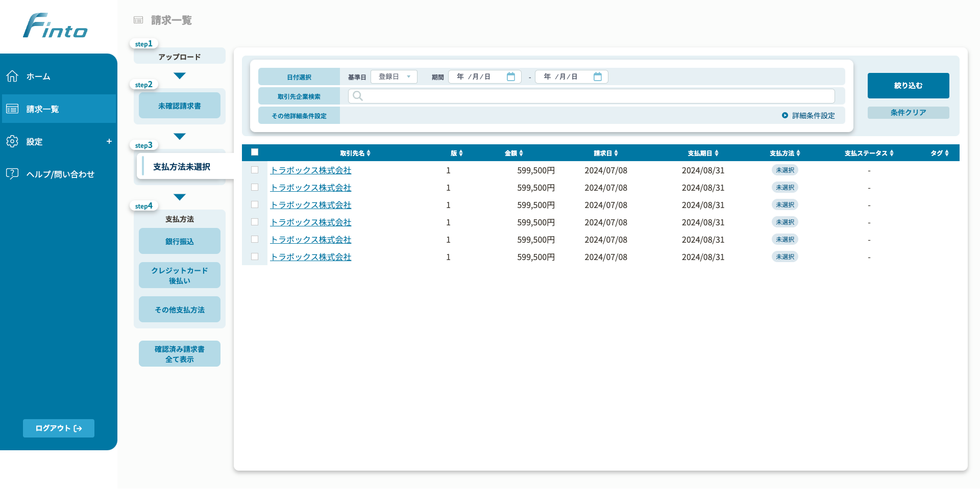980x489 pixels.
Task: Click the クレジットカード後払い button
Action: pyautogui.click(x=180, y=275)
